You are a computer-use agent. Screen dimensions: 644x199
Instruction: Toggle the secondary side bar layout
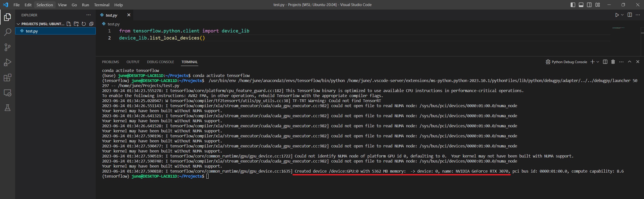(589, 5)
